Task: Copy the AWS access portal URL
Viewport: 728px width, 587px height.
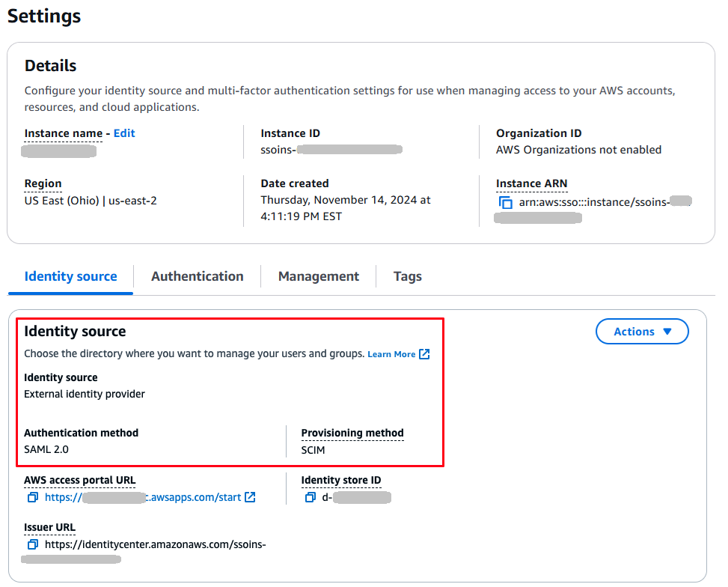Action: (x=32, y=497)
